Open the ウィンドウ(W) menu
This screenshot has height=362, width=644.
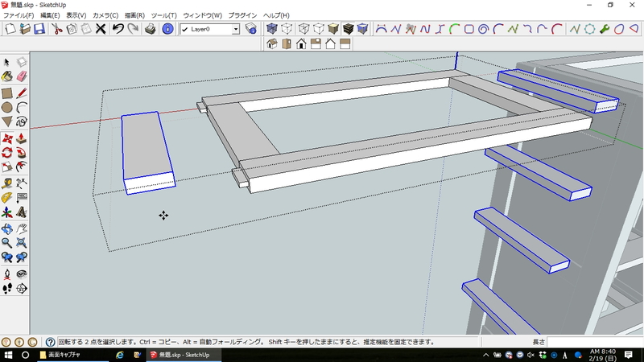(x=202, y=15)
